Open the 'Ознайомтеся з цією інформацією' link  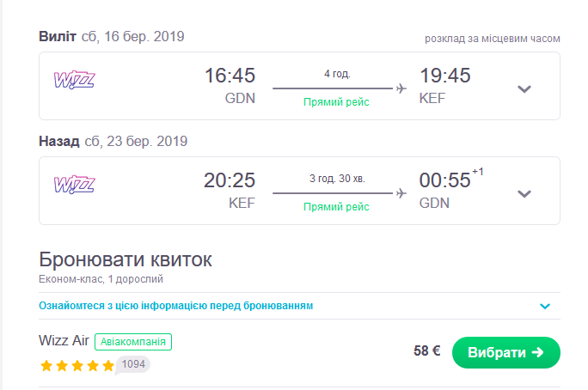pos(175,306)
